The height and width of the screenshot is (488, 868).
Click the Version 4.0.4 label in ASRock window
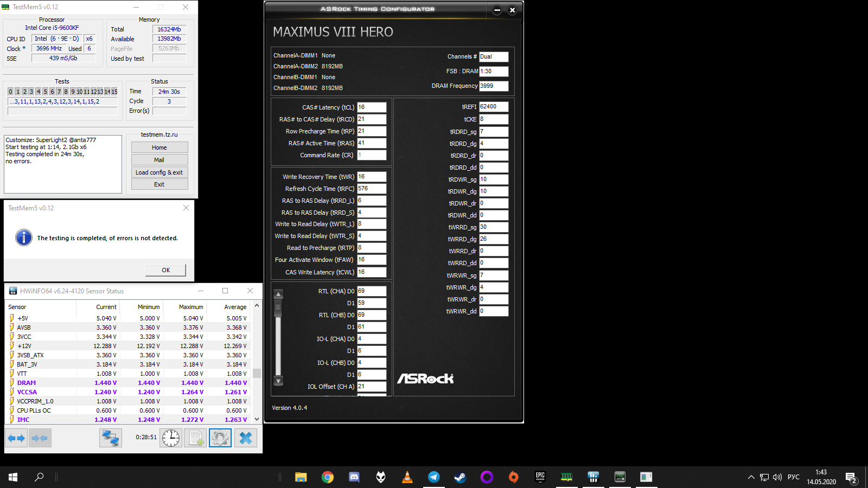point(290,408)
